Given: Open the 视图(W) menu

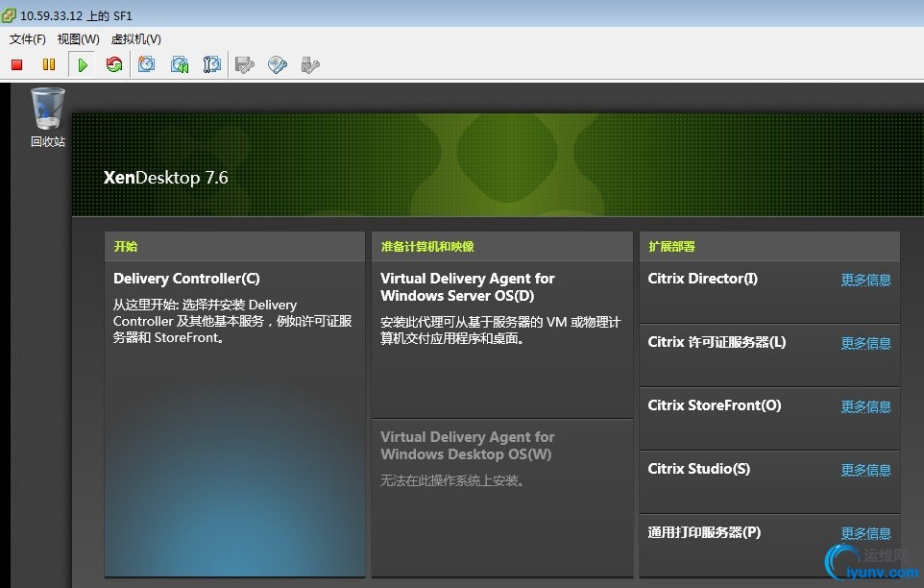Looking at the screenshot, I should (79, 38).
